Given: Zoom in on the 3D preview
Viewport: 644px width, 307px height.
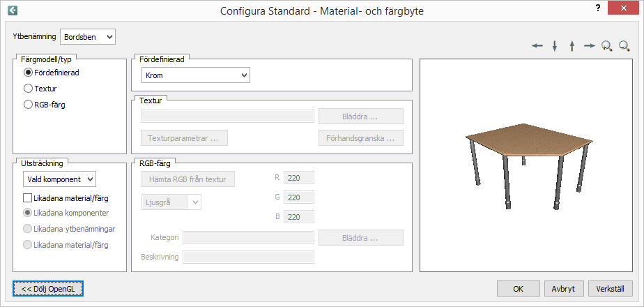Looking at the screenshot, I should click(x=606, y=46).
